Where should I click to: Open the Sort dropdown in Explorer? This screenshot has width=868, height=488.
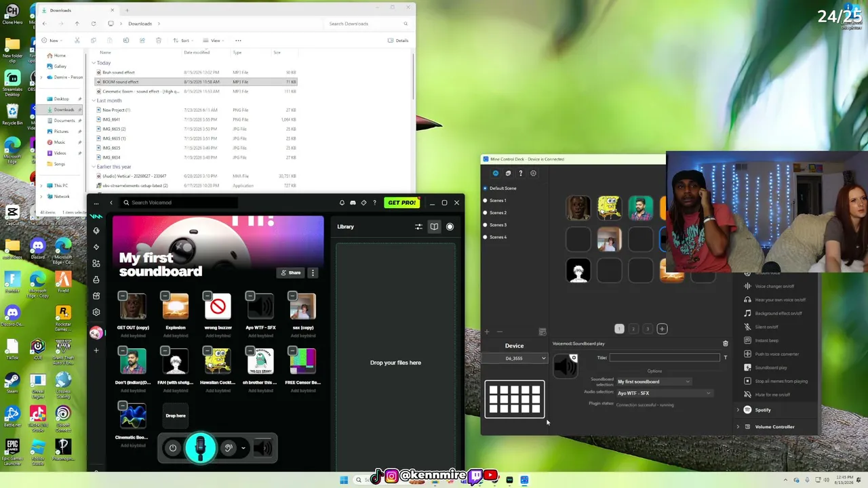pos(184,41)
